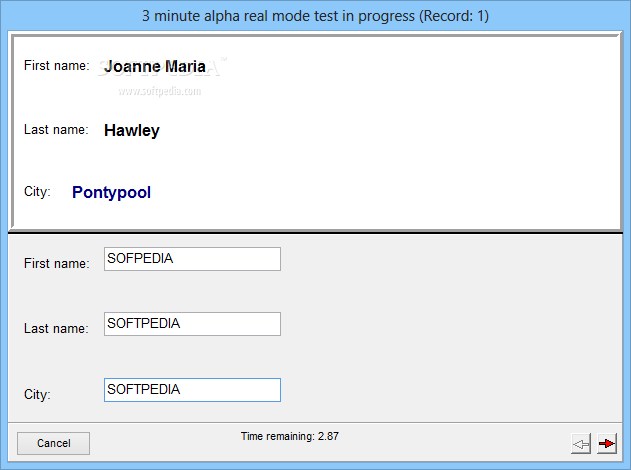Go back with the grey left arrow
This screenshot has height=470, width=631.
(x=581, y=444)
